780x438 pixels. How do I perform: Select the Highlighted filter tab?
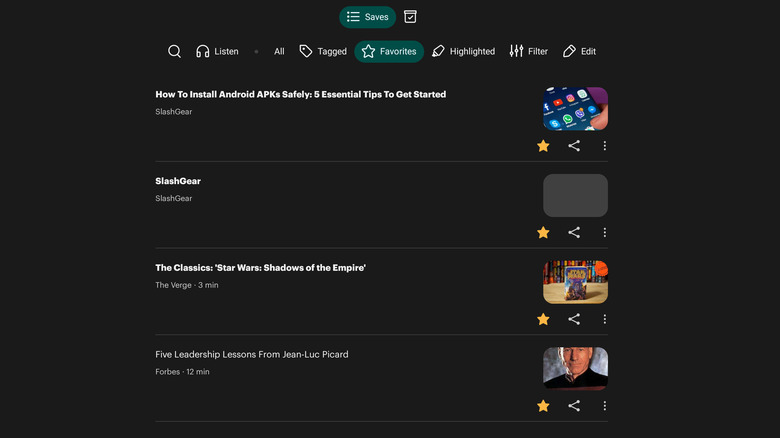tap(463, 51)
